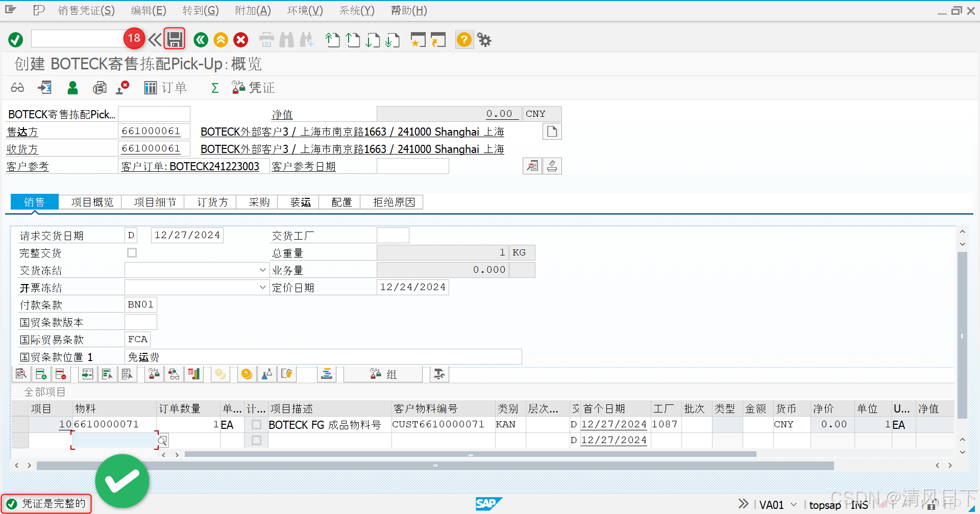
Task: Click the Display glasses icon
Action: pyautogui.click(x=17, y=88)
